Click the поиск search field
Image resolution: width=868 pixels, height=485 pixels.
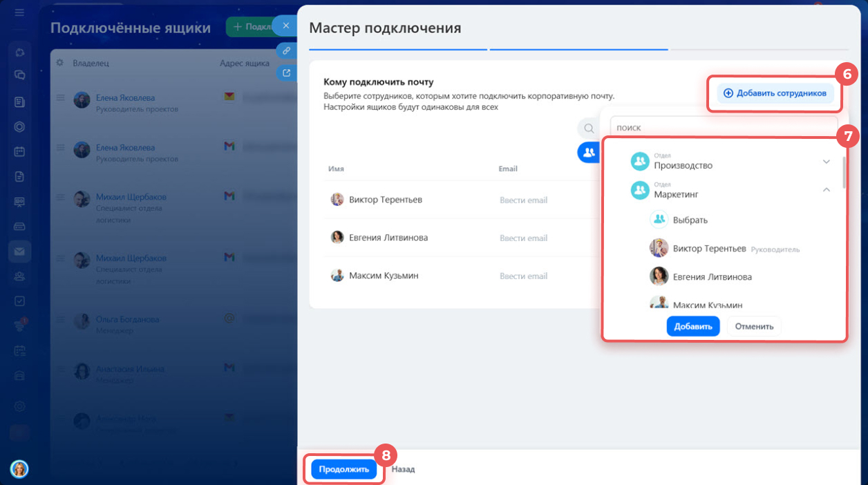(722, 128)
